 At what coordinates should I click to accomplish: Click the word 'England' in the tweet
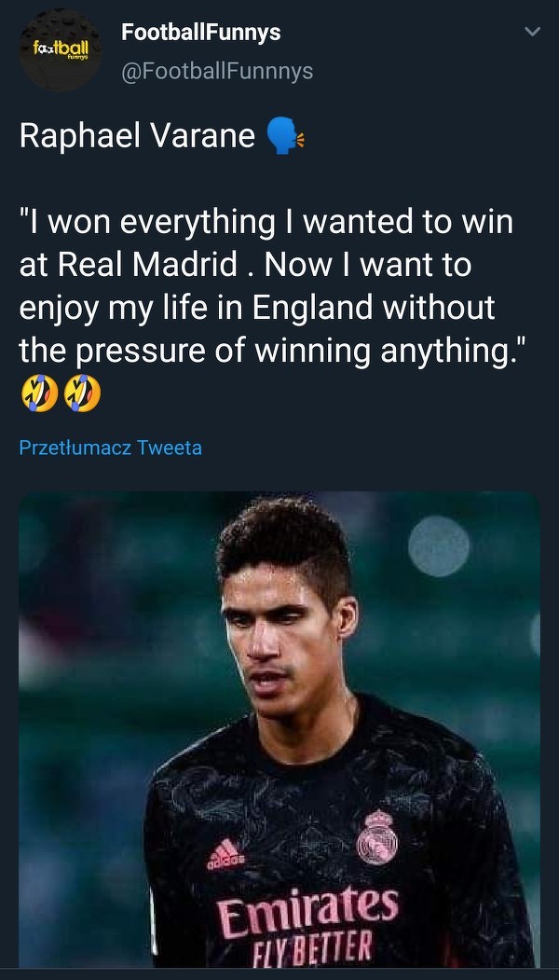(x=320, y=308)
